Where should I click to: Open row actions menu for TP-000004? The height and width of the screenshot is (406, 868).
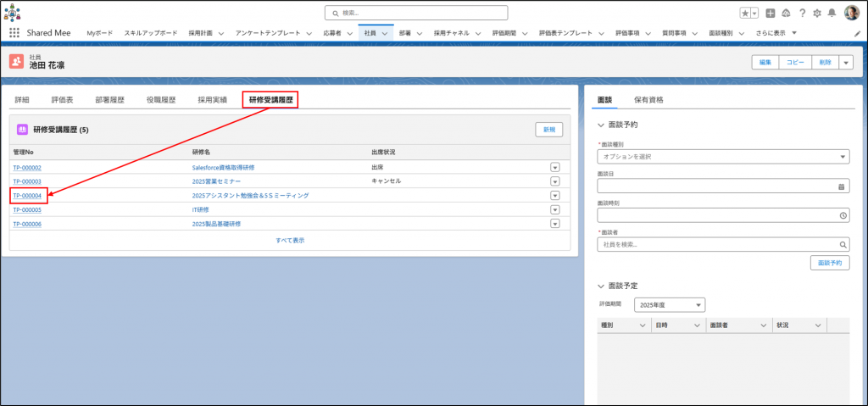point(555,196)
